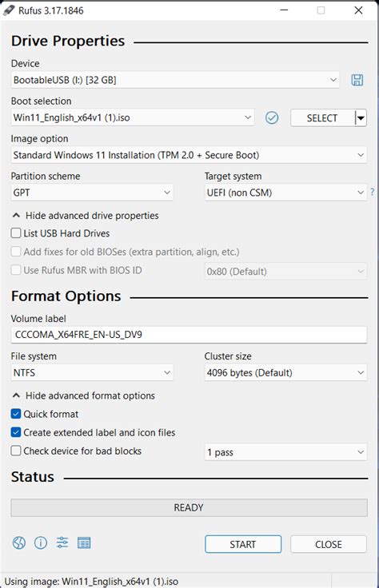This screenshot has height=588, width=379.
Task: Minimize the Rufus window
Action: point(284,10)
